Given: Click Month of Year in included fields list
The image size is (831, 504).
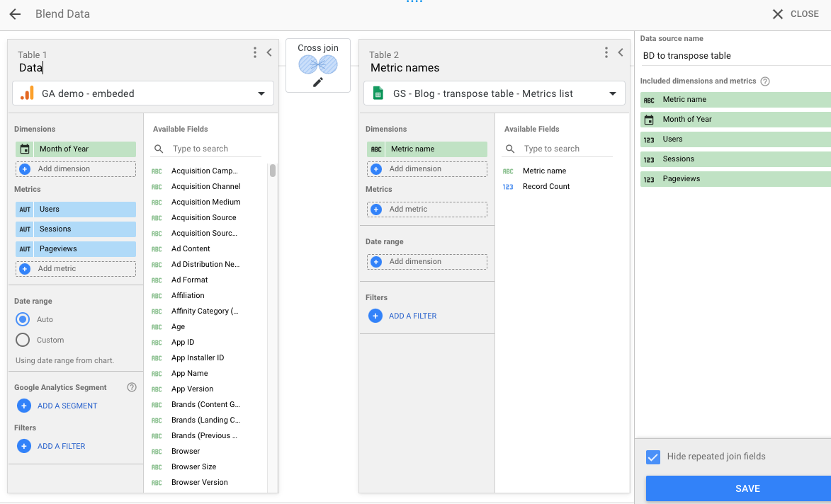Looking at the screenshot, I should point(735,120).
